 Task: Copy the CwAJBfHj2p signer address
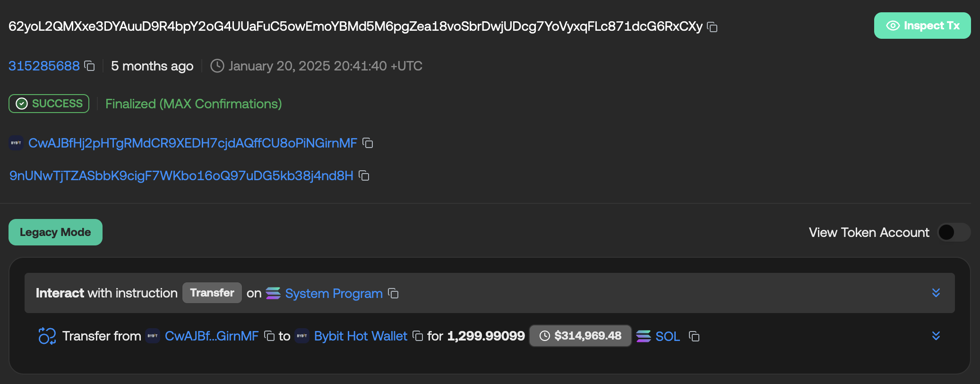pos(368,143)
